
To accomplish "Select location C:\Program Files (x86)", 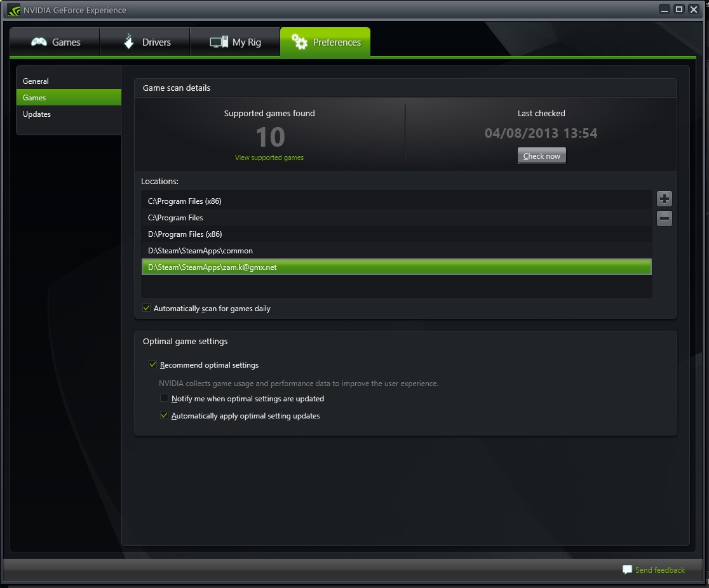I will 396,201.
